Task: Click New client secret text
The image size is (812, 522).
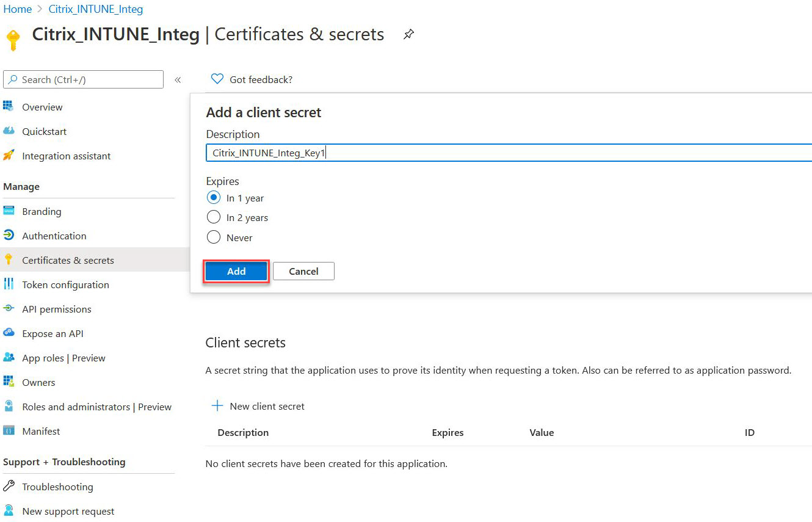Action: click(x=267, y=406)
